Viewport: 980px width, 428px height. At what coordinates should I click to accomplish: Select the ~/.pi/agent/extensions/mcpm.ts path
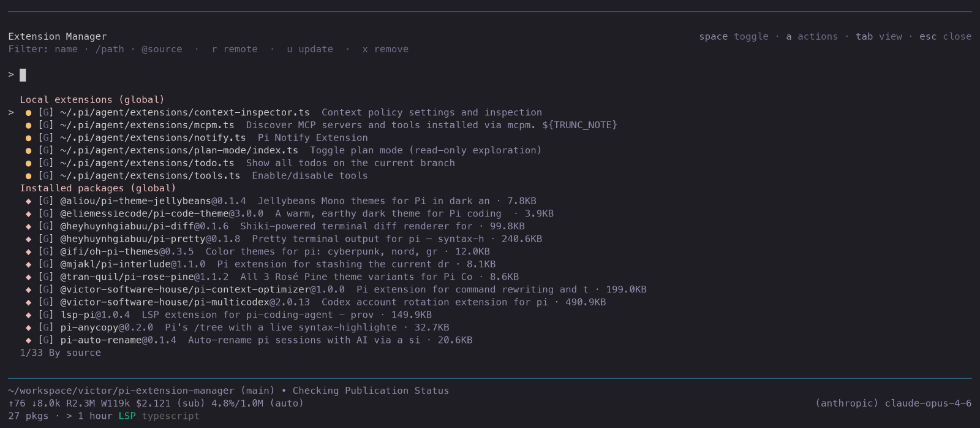pyautogui.click(x=147, y=125)
